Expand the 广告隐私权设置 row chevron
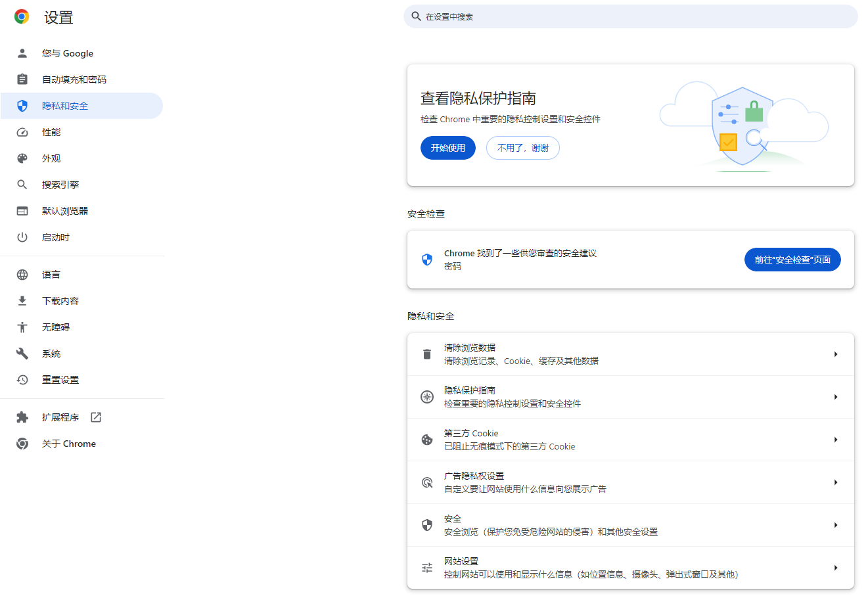868x598 pixels. click(x=836, y=482)
